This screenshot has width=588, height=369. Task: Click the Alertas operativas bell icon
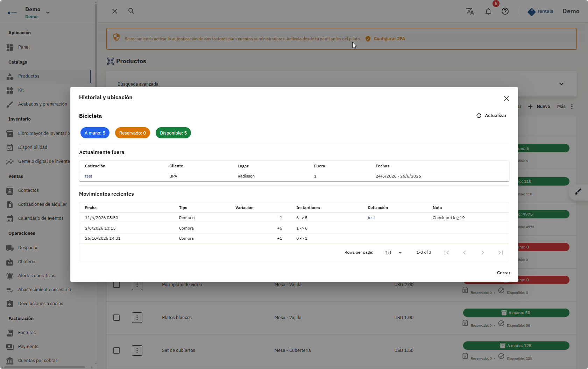point(10,276)
